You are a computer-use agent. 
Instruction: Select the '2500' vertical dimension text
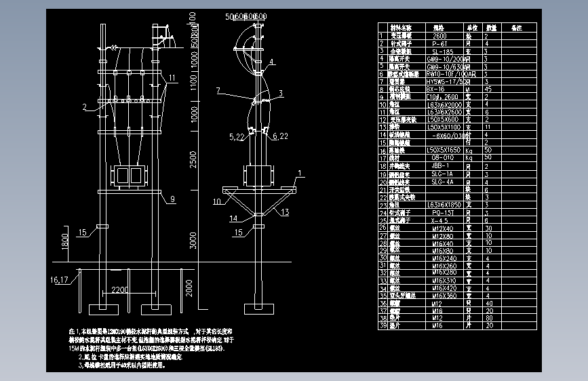193,159
